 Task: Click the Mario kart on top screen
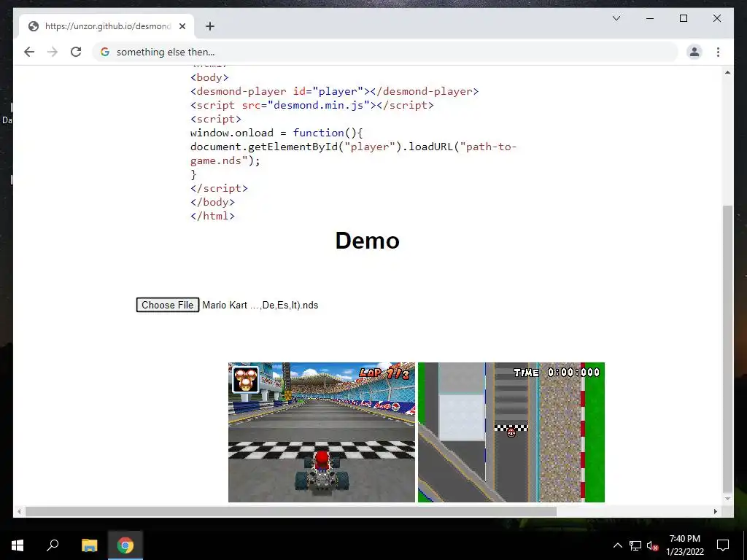(x=322, y=472)
